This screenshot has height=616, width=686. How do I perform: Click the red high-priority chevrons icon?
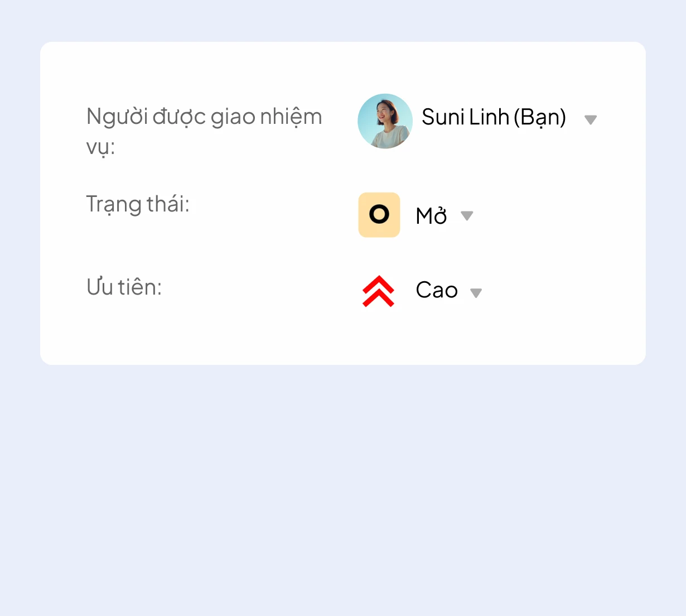click(378, 291)
